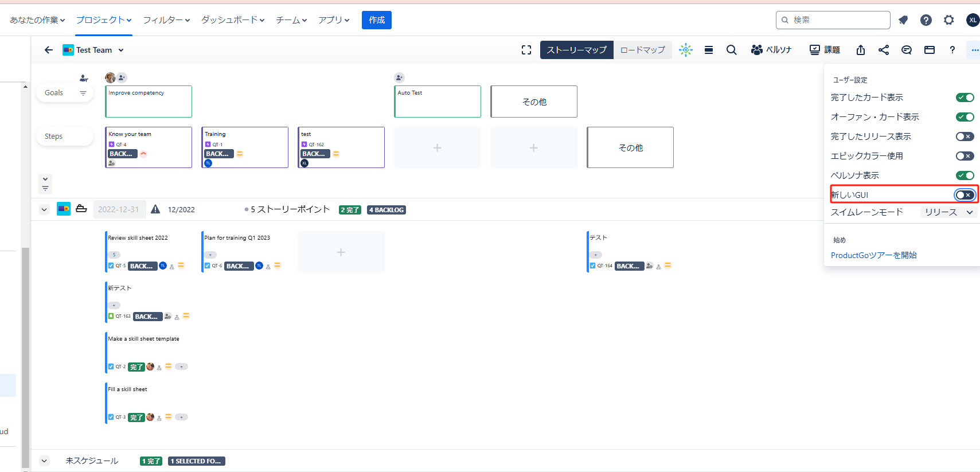This screenshot has height=472, width=980.
Task: Switch to the ロードマップ tab
Action: tap(642, 50)
